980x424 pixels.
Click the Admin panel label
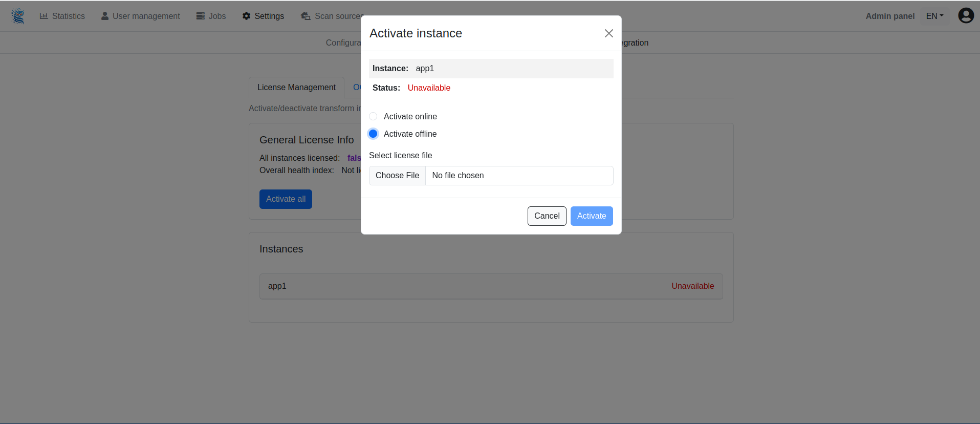pyautogui.click(x=890, y=16)
